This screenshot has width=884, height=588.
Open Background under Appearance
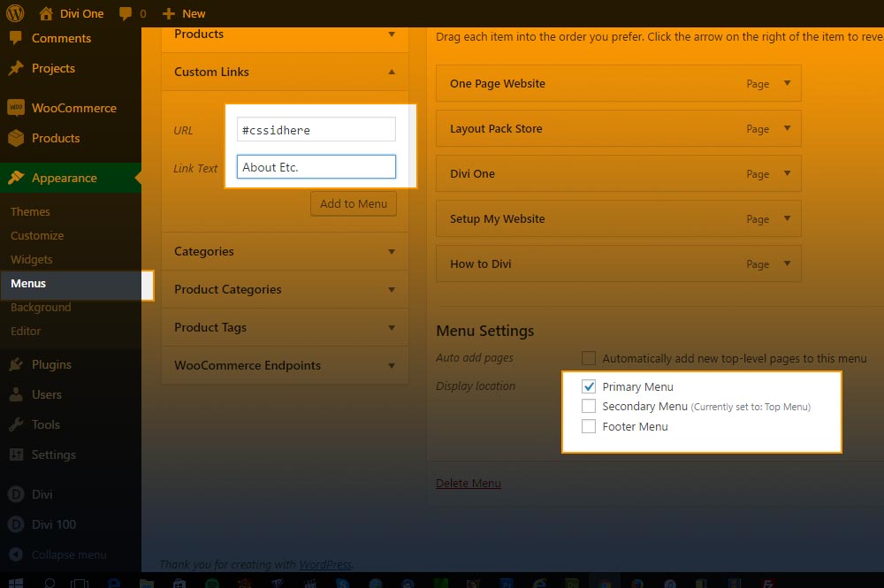click(41, 307)
